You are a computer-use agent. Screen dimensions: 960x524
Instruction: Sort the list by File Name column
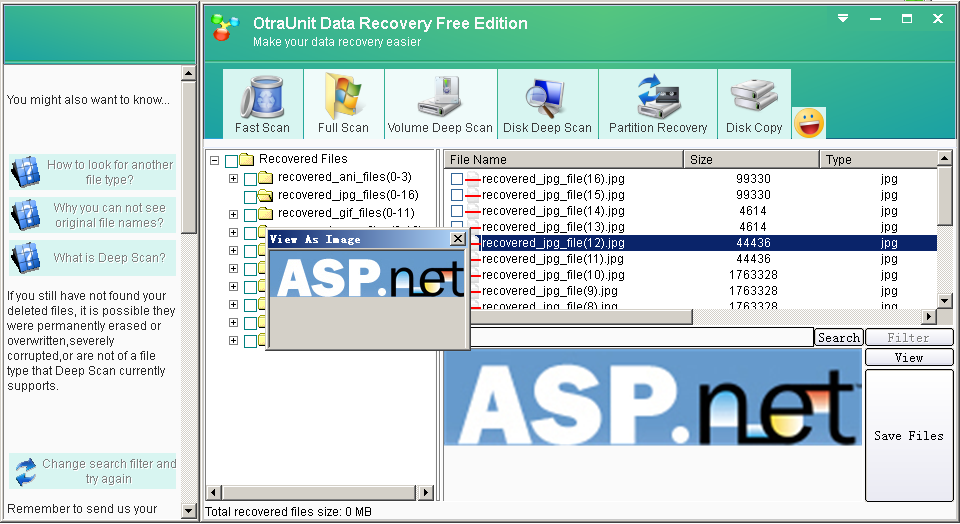[x=563, y=159]
